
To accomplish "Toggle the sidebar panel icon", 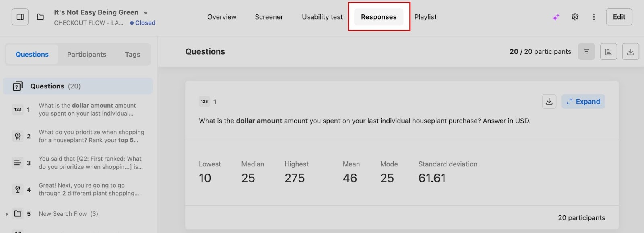I will point(20,17).
